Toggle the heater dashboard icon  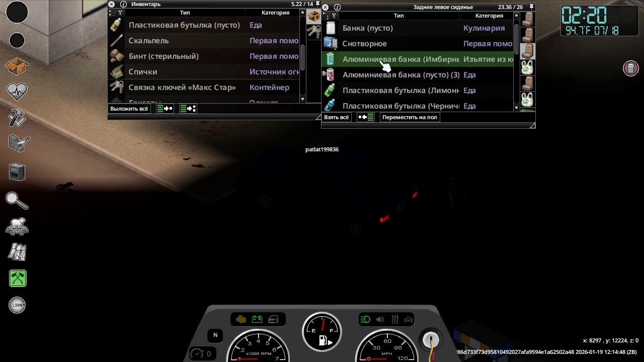click(x=395, y=319)
